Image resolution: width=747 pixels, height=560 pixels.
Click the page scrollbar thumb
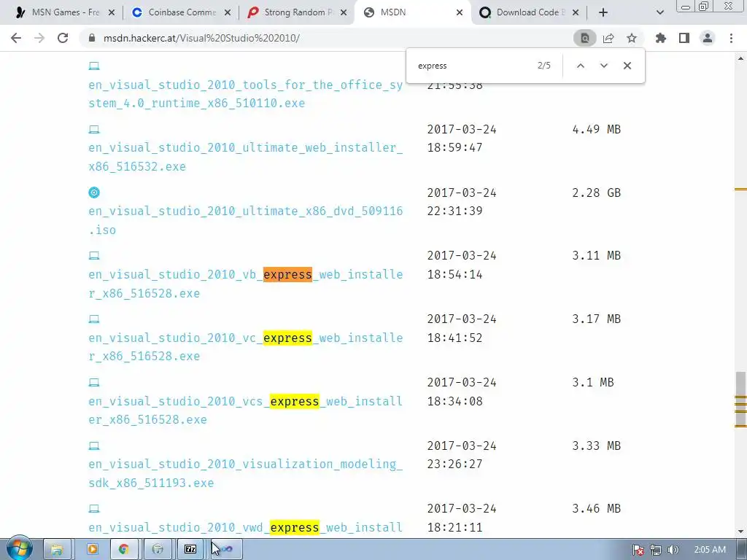(x=740, y=399)
